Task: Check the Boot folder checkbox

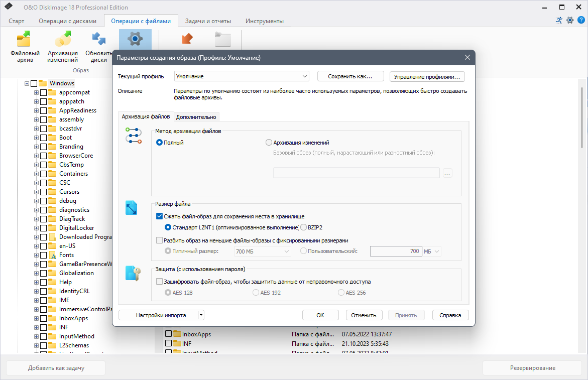Action: (x=44, y=138)
